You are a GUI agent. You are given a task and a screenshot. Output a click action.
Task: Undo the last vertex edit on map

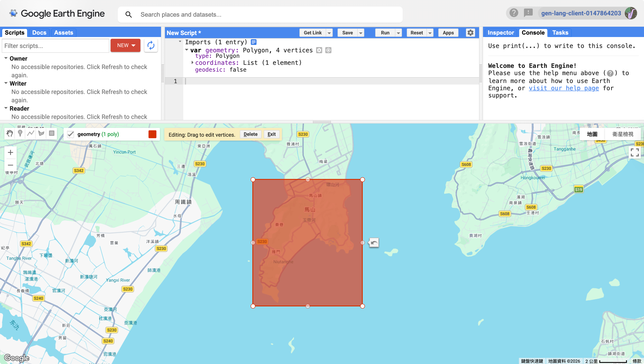pos(374,242)
